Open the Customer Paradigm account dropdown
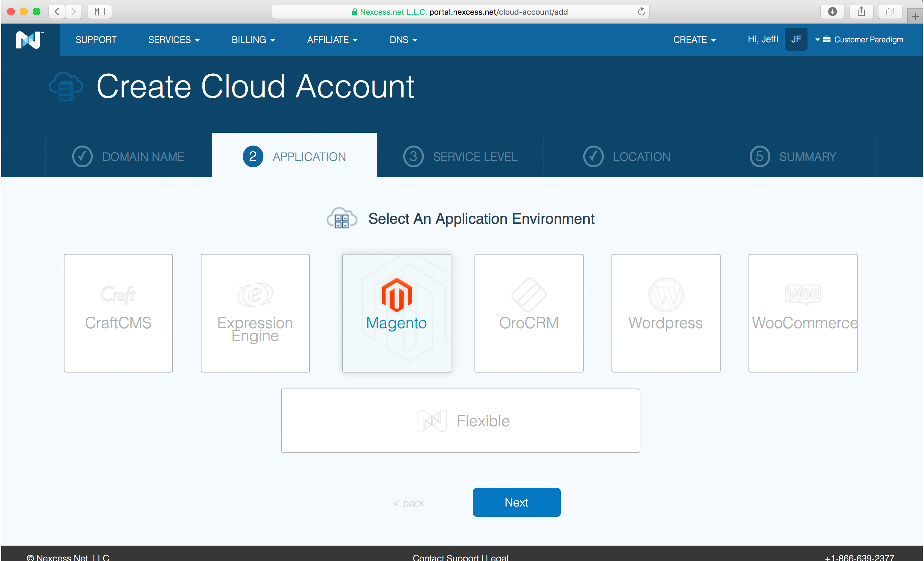 click(859, 40)
